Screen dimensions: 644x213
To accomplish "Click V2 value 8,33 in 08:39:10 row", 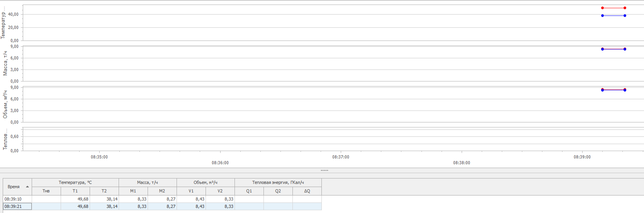I will [x=220, y=199].
